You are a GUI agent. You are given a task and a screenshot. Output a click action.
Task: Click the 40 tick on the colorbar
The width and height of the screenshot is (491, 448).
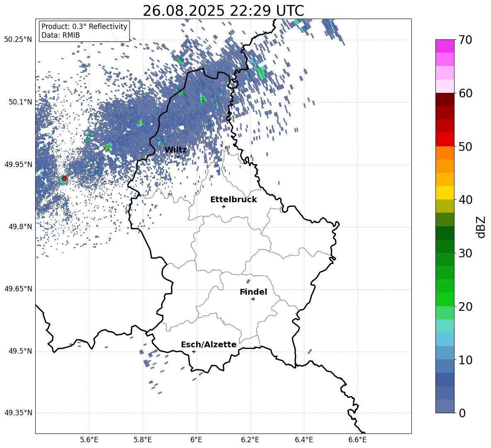click(465, 200)
